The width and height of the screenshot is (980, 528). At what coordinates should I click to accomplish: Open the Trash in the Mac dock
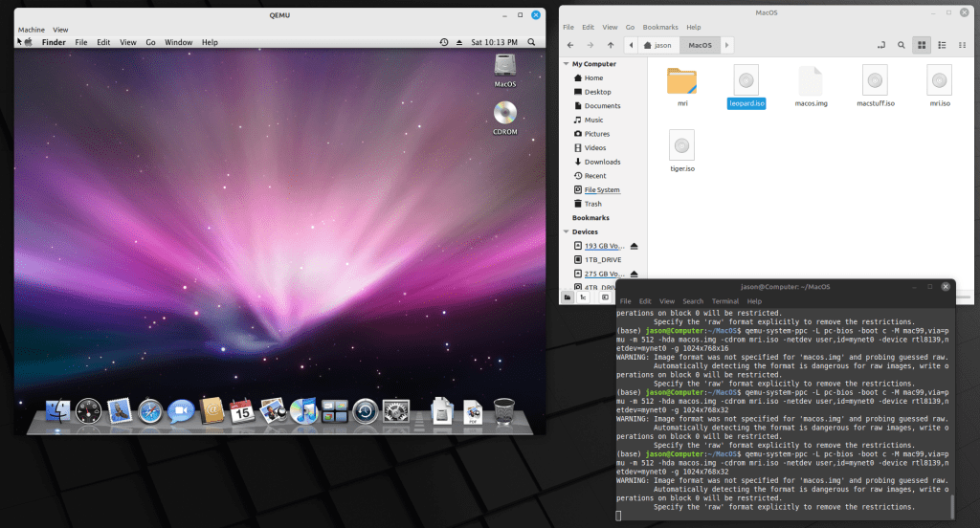click(x=503, y=410)
